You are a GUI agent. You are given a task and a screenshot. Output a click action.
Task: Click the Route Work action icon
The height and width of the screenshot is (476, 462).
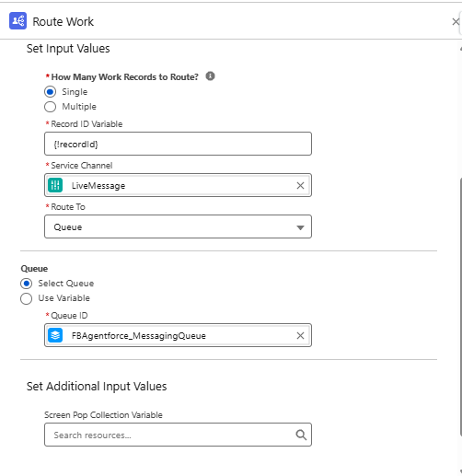[17, 21]
